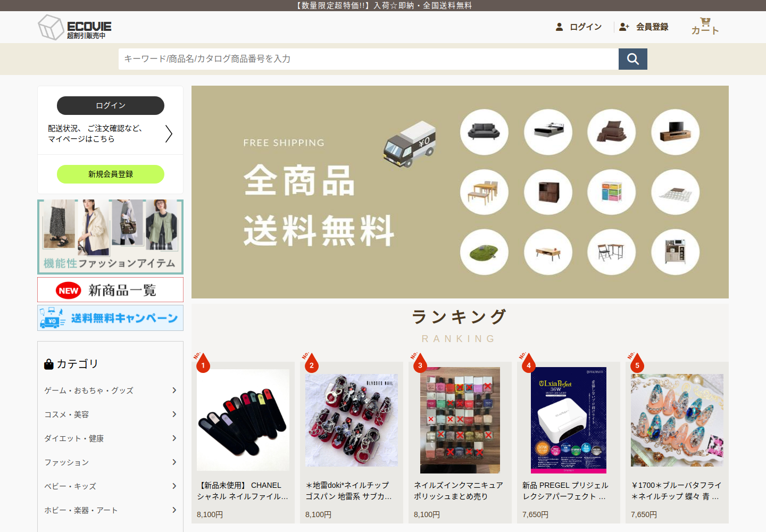766x532 pixels.
Task: Open the 地雷doki nail tip product image
Action: [x=352, y=420]
